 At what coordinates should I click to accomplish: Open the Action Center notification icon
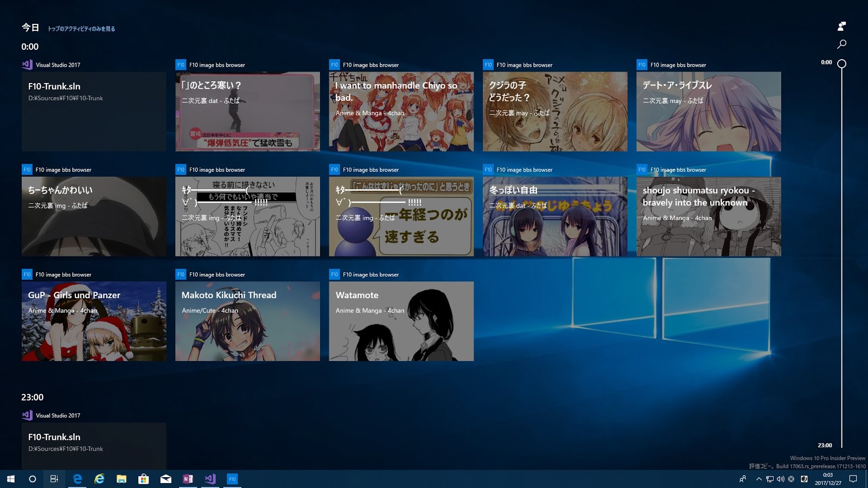tap(853, 479)
